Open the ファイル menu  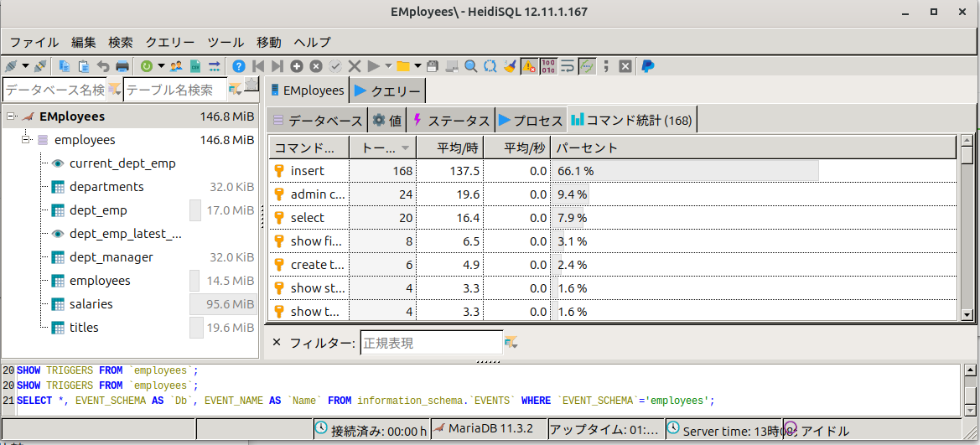click(34, 43)
